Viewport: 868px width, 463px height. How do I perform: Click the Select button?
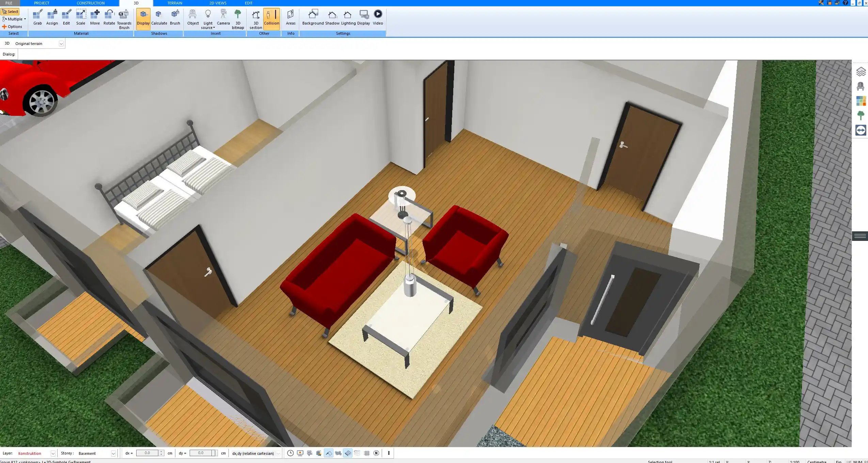11,11
